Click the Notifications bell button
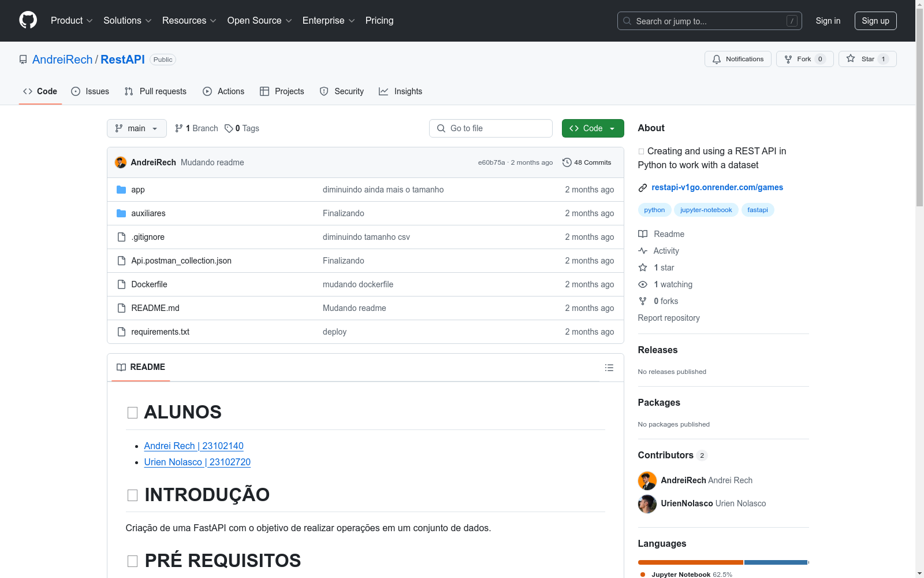This screenshot has width=924, height=578. (x=737, y=59)
